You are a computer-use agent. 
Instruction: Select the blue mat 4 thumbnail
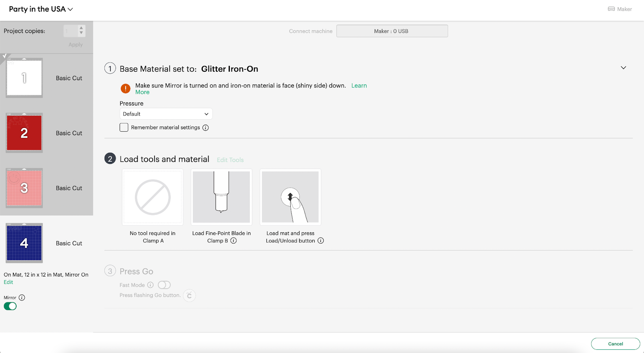[24, 243]
